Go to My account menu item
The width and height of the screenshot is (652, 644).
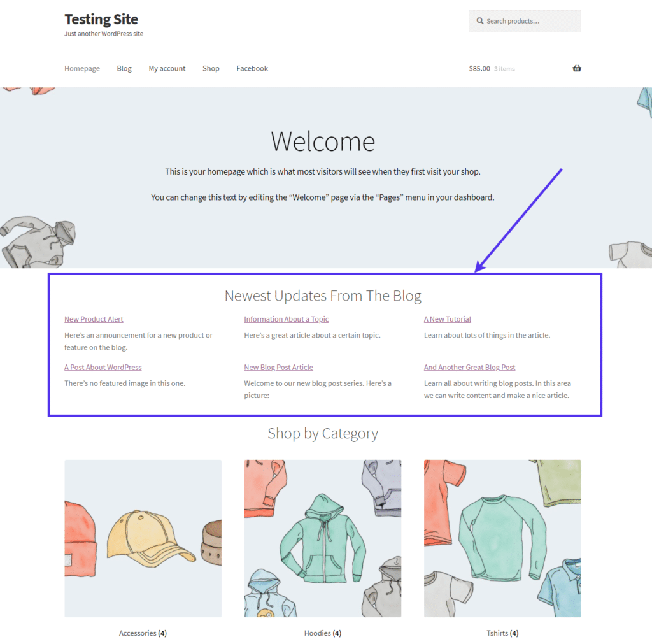tap(166, 68)
